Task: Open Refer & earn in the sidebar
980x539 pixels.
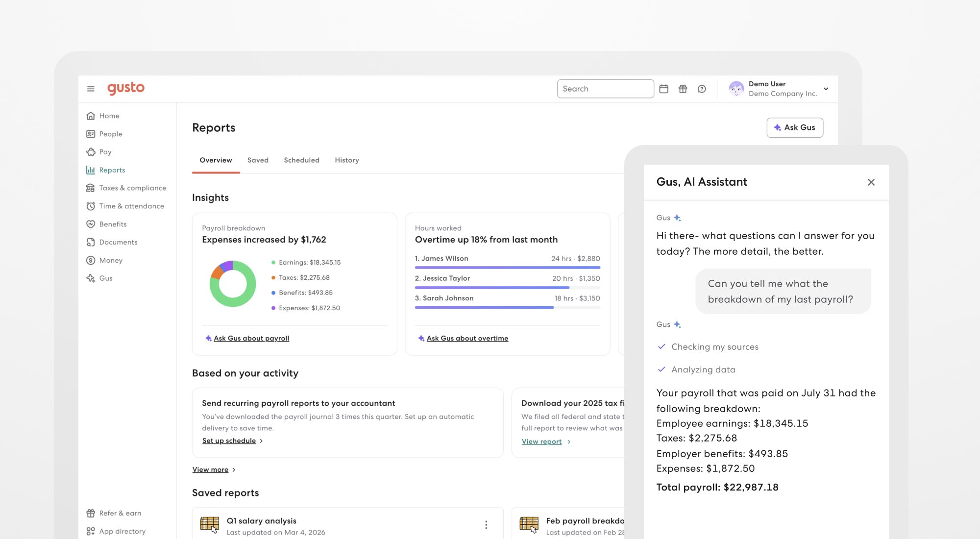Action: (120, 513)
